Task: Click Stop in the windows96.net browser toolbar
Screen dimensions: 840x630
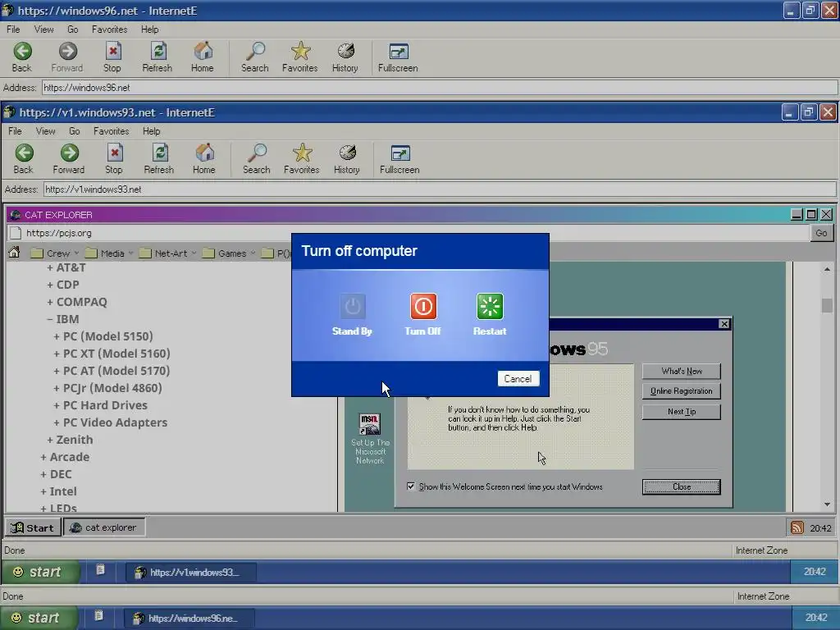Action: (x=112, y=57)
